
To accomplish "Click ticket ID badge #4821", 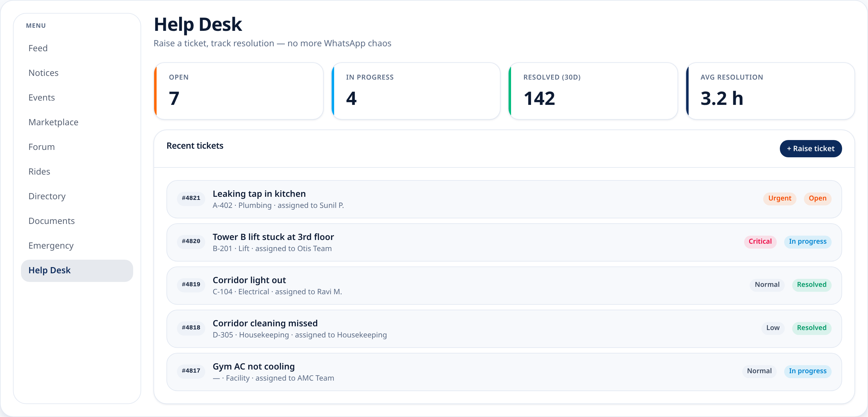I will tap(191, 198).
